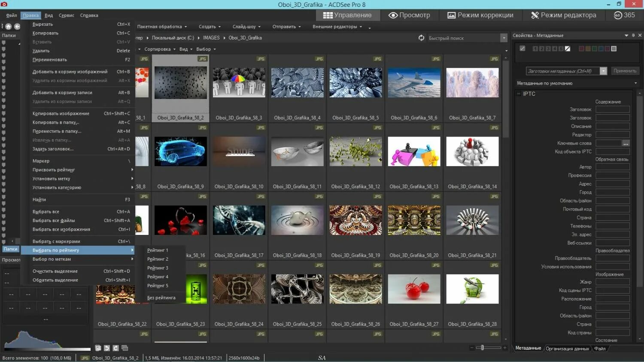Click rotate right icon under preview

point(115,348)
